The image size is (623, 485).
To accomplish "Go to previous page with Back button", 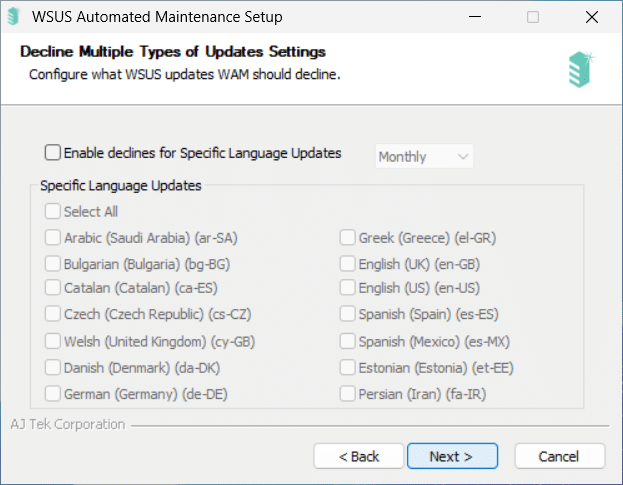I will pos(359,456).
